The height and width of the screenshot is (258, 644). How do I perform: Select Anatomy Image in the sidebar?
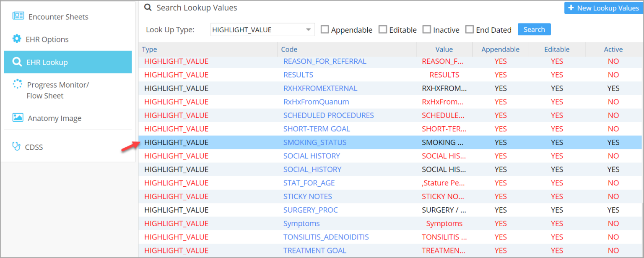[x=55, y=118]
